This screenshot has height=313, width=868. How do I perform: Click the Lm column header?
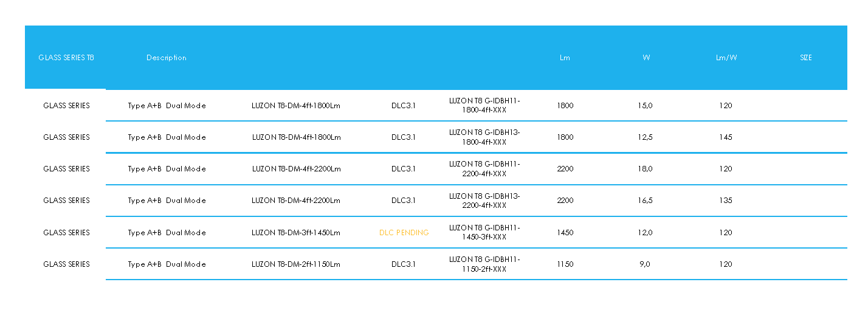click(x=565, y=58)
